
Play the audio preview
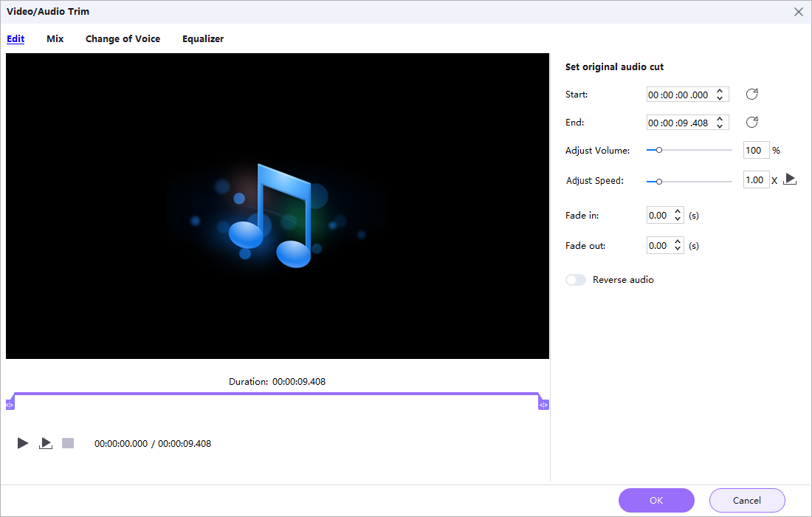(x=23, y=443)
